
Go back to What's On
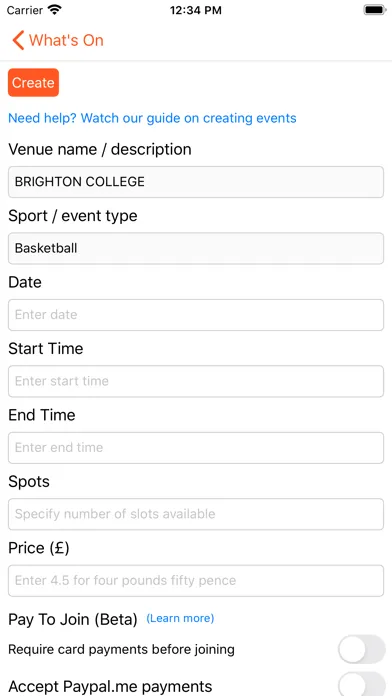coord(58,40)
